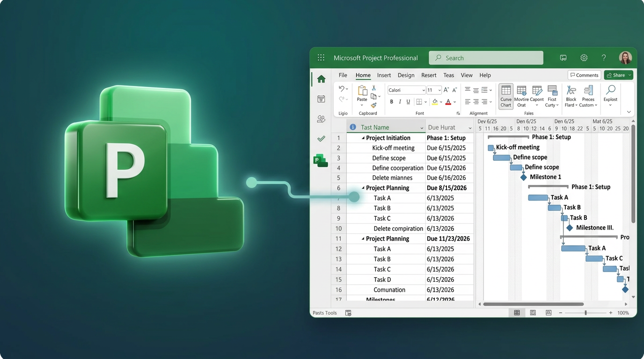
Task: Open the user profile avatar
Action: (x=625, y=57)
